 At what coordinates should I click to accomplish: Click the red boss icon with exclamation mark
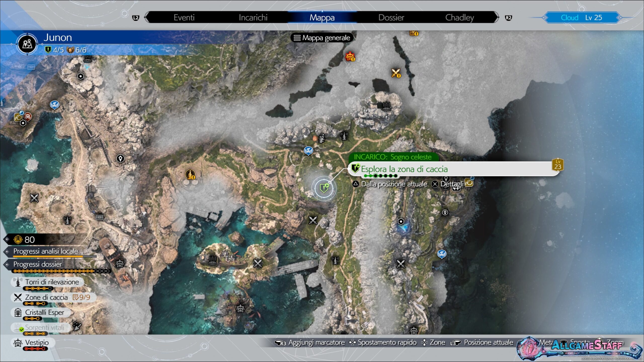click(x=350, y=57)
